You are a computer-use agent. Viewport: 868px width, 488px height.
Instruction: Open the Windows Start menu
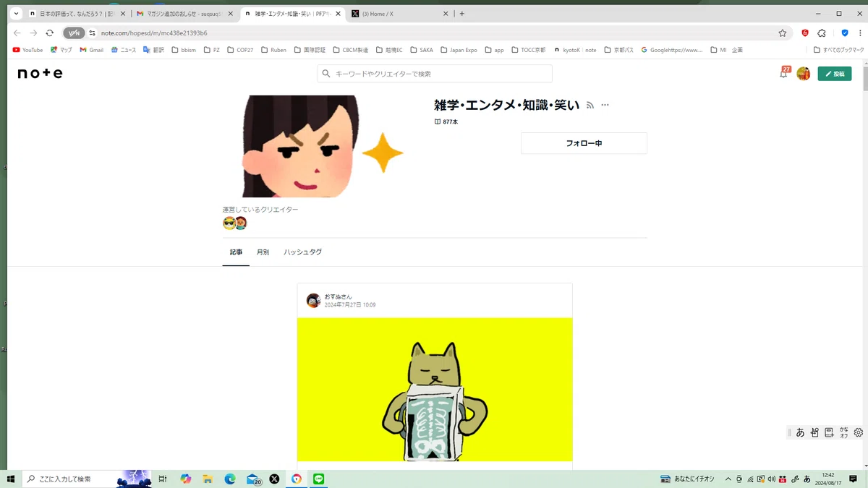10,479
